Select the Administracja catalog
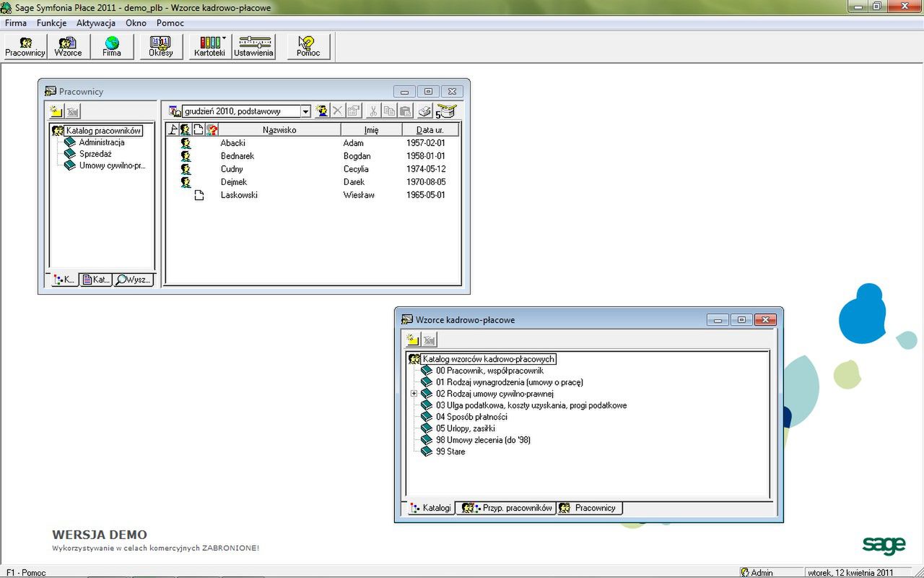 click(101, 142)
